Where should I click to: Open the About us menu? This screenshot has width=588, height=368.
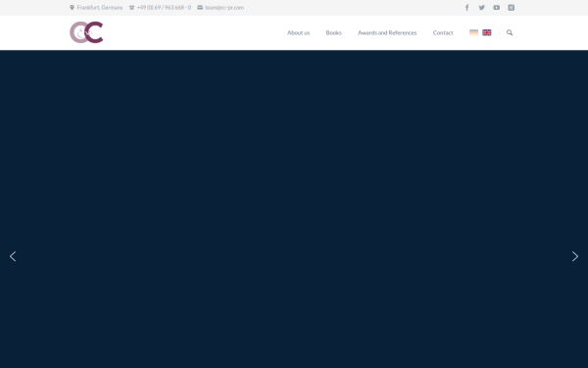(x=299, y=33)
